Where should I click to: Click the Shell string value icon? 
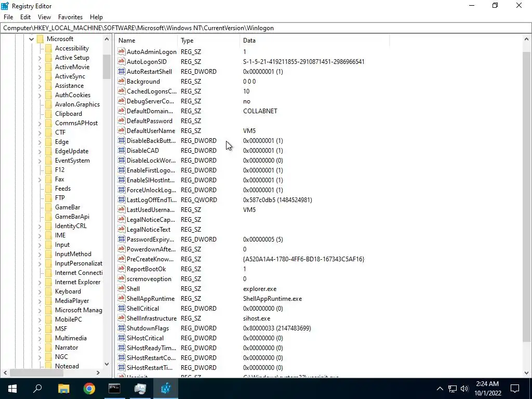[x=121, y=288]
